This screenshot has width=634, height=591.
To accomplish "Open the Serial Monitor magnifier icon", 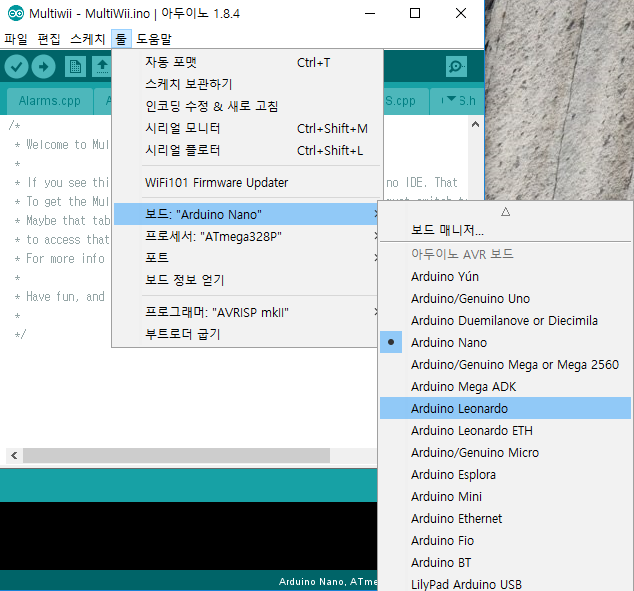I will pos(456,66).
